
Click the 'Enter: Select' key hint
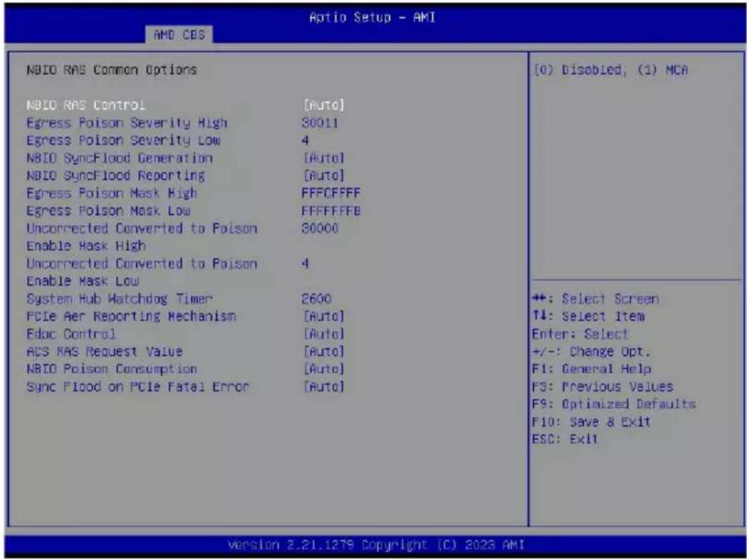tap(580, 334)
